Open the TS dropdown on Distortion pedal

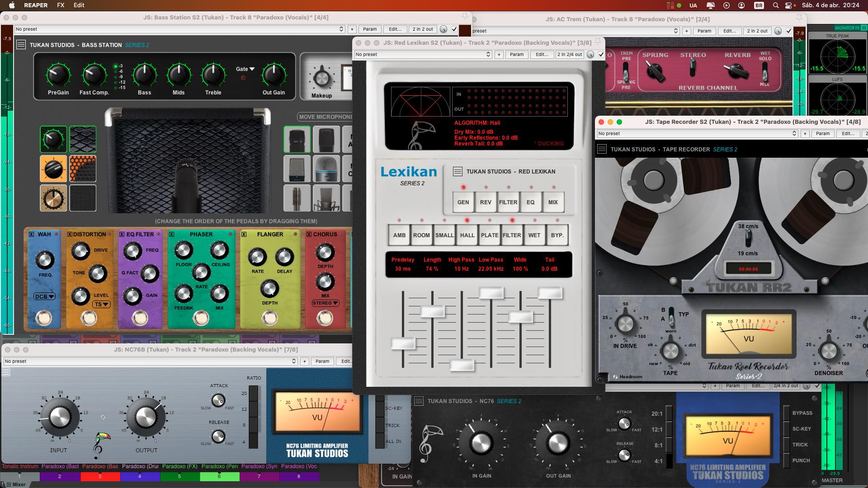(x=101, y=304)
